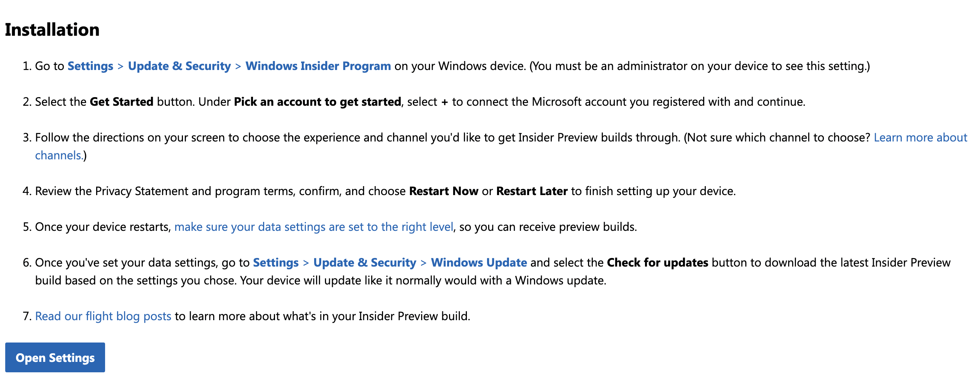Click bold Pick an account to get started text
Screen dimensions: 980x379
click(318, 102)
